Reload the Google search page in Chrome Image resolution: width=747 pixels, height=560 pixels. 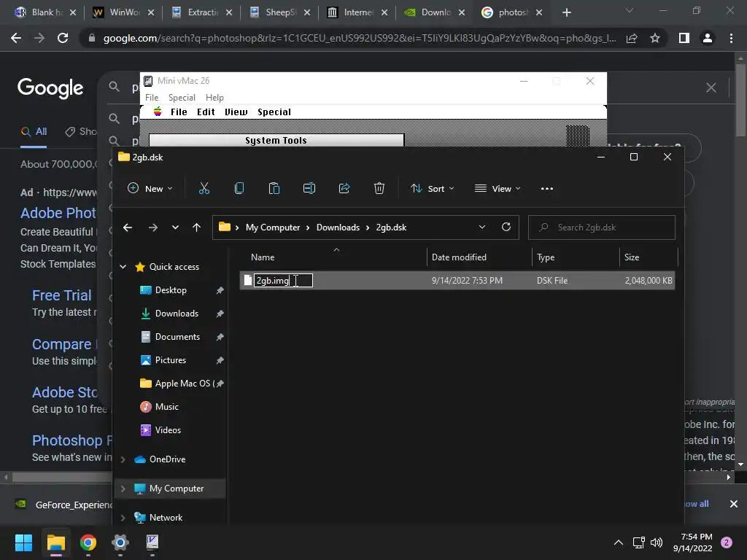(63, 38)
